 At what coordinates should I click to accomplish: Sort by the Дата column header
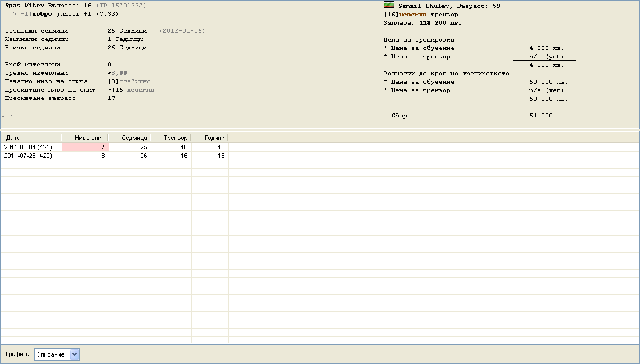[30, 138]
